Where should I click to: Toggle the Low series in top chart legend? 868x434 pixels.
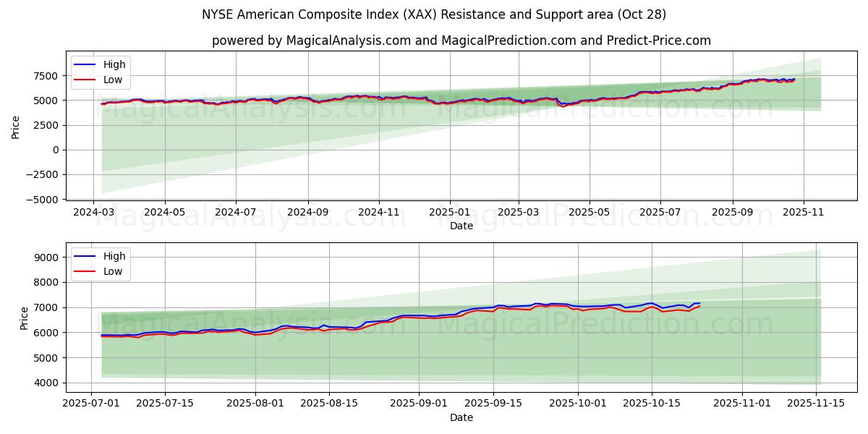[x=112, y=79]
